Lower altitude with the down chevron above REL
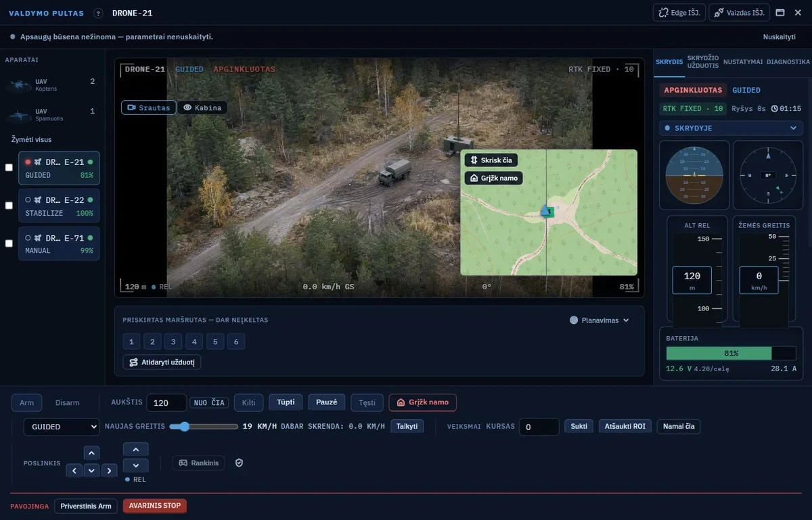 tap(136, 466)
